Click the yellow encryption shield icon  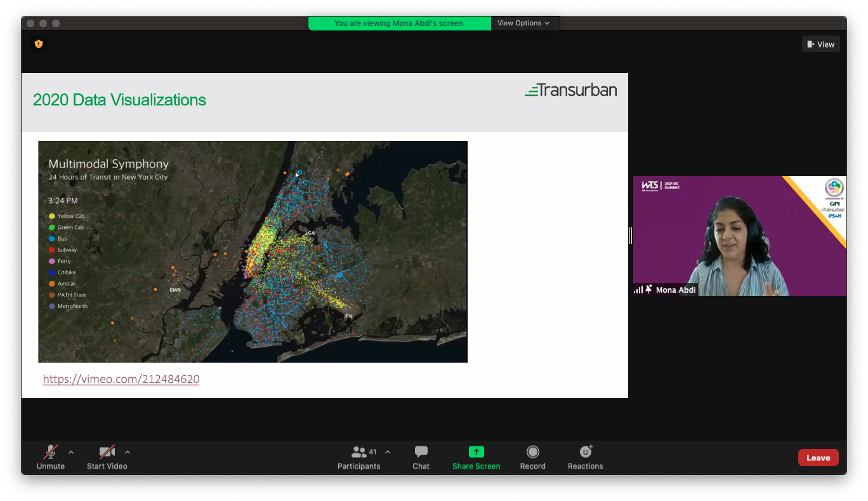(39, 44)
